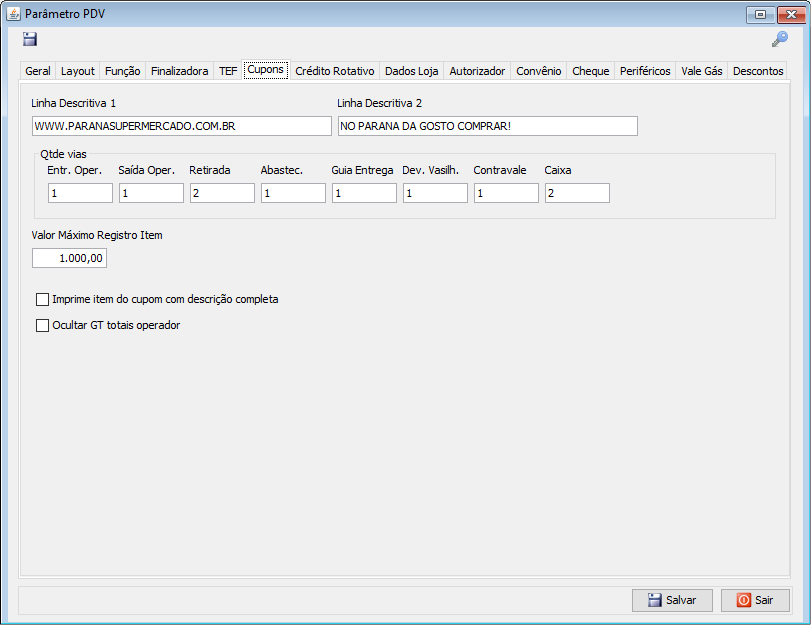The width and height of the screenshot is (811, 625).
Task: Click the save floppy disk toolbar icon
Action: (30, 39)
